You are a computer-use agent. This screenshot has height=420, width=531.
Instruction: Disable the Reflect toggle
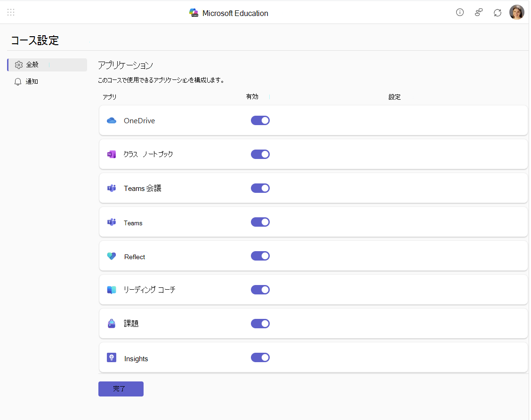pyautogui.click(x=260, y=256)
